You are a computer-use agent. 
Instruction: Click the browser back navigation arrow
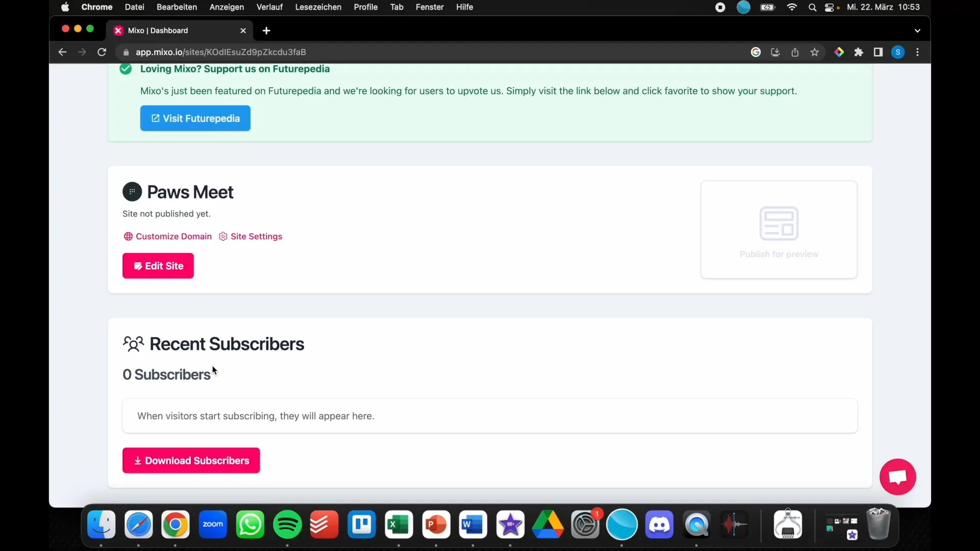tap(62, 52)
